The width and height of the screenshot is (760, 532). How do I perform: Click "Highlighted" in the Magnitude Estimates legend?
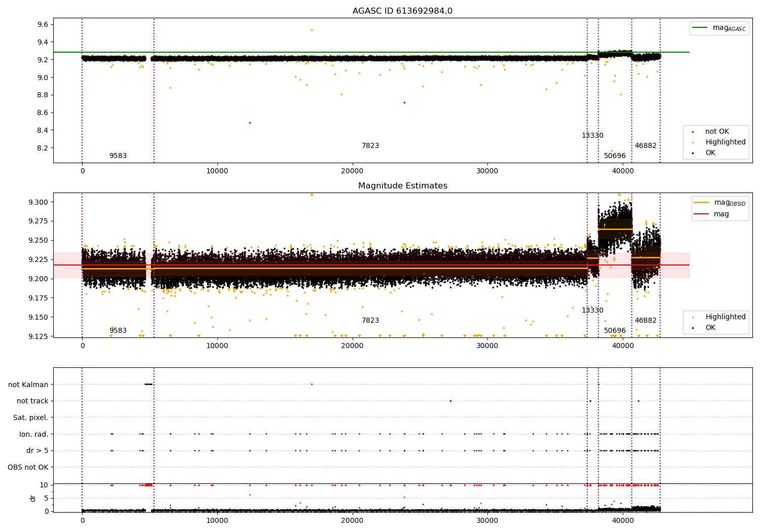725,317
